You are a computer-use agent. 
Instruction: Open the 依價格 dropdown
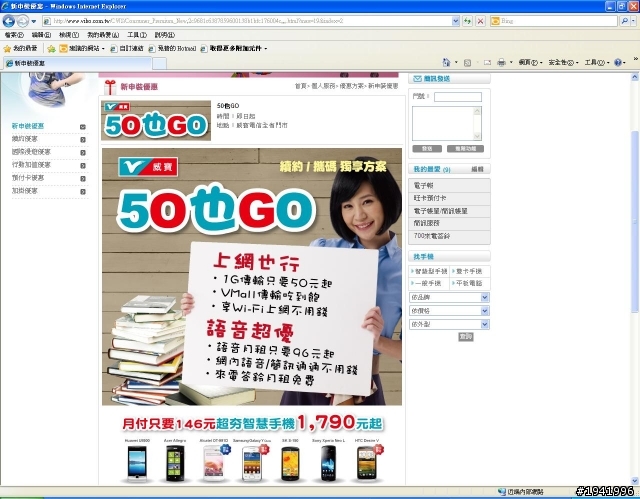pos(449,311)
